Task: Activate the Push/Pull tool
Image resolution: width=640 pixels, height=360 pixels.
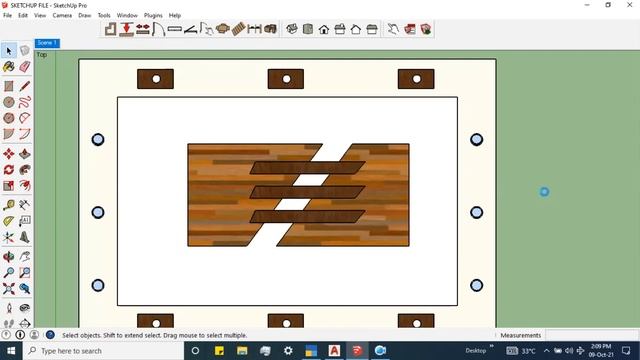Action: (24, 154)
